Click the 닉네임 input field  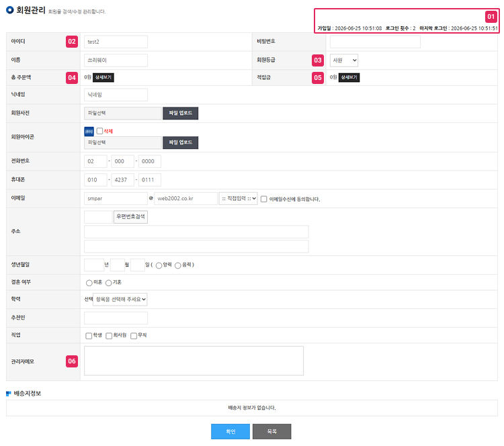(x=116, y=95)
